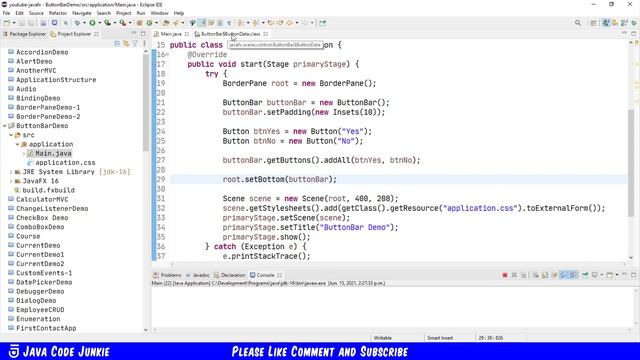Click the Pin Editor toolbar icon

(322, 23)
